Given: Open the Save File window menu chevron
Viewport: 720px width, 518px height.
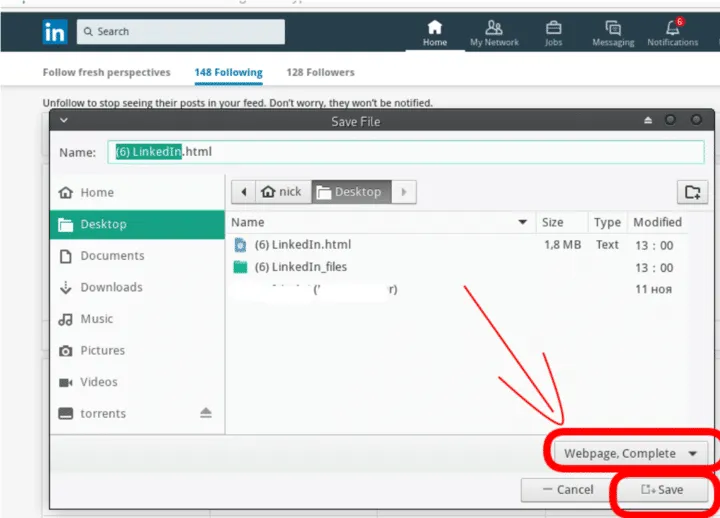Looking at the screenshot, I should click(x=64, y=120).
